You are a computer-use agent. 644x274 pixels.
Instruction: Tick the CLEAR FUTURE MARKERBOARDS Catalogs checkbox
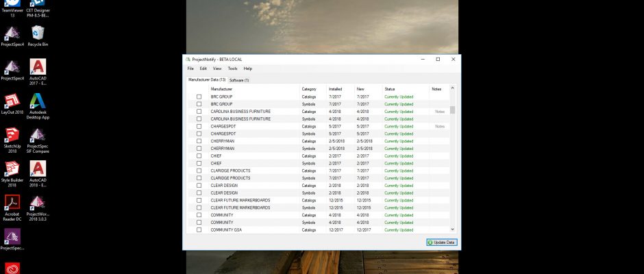(x=199, y=201)
